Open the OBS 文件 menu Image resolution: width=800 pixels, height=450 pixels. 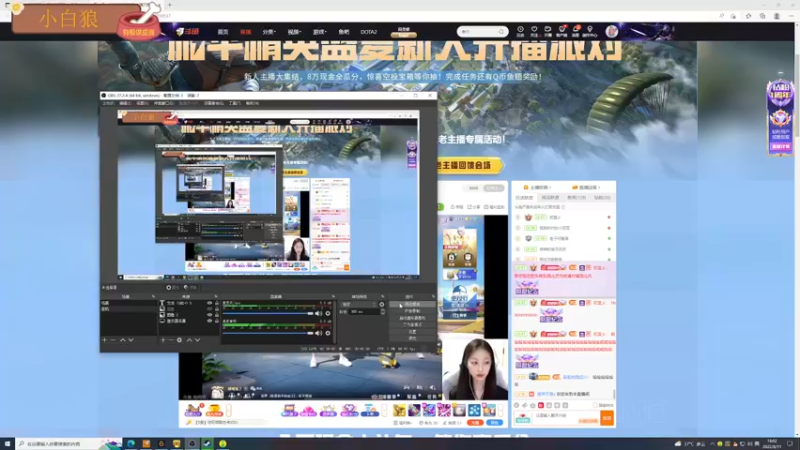click(108, 103)
